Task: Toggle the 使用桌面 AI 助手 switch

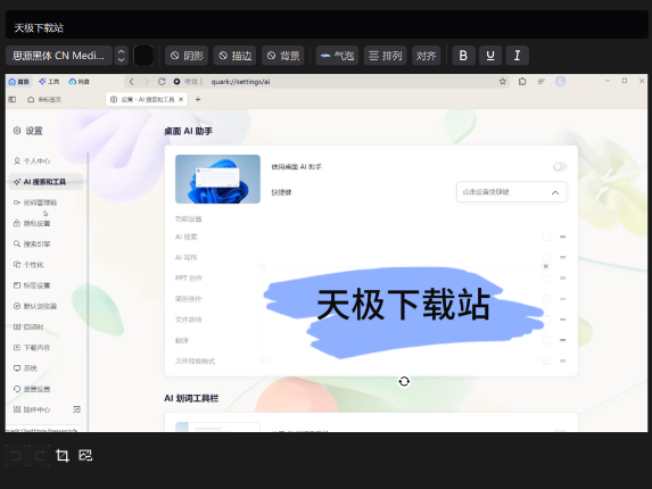Action: coord(560,167)
